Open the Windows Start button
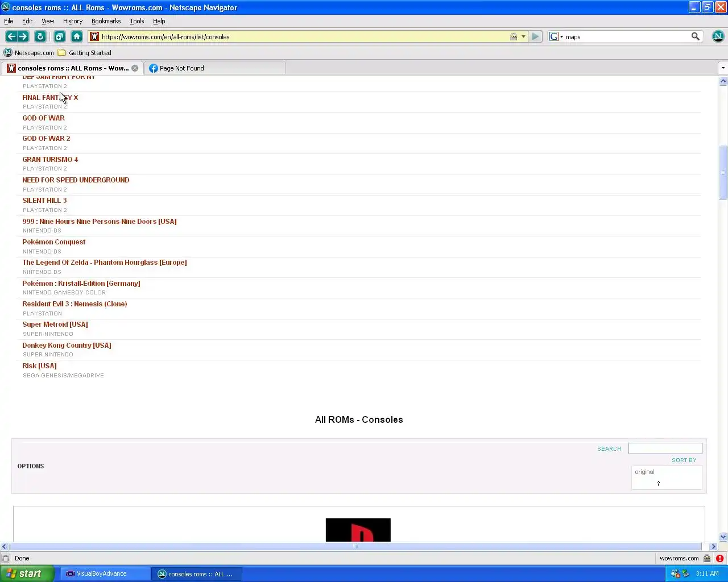 [27, 573]
